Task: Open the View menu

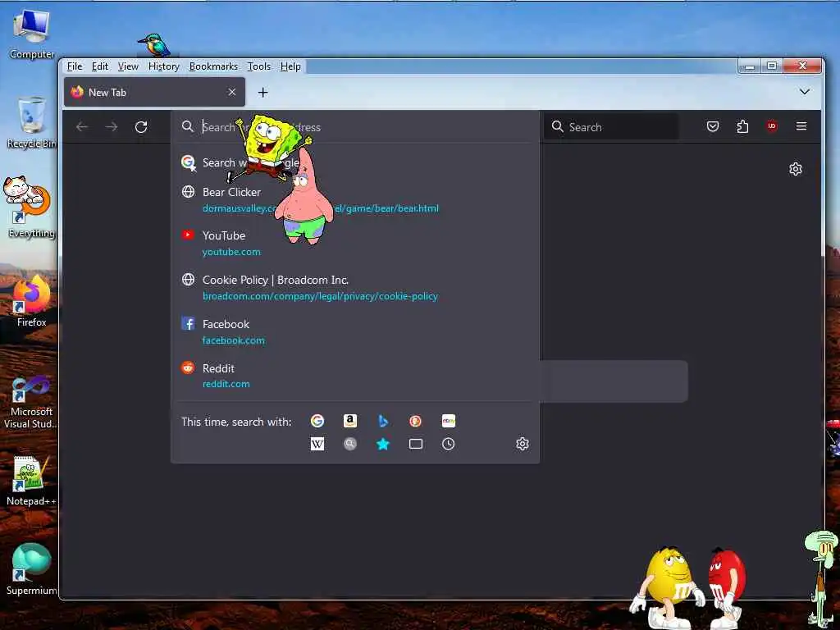Action: coord(128,66)
